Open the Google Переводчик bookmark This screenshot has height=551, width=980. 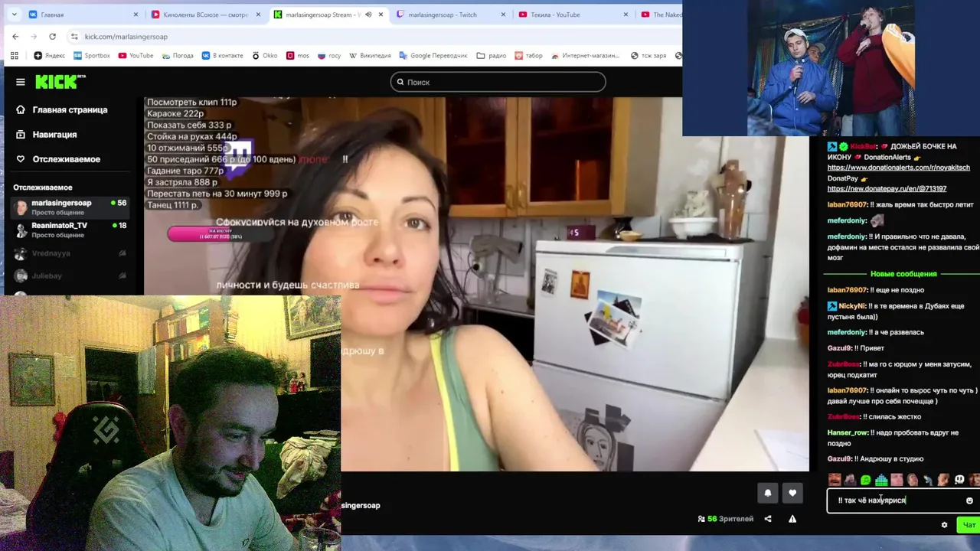click(x=433, y=55)
